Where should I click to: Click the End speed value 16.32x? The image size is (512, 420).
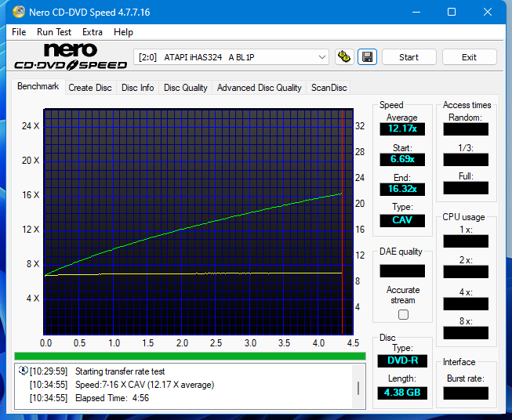tap(402, 189)
